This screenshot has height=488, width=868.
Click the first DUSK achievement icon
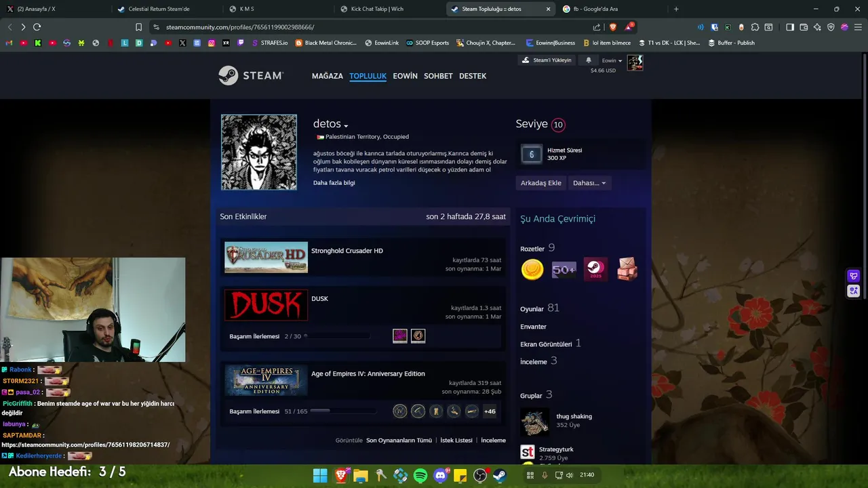[400, 335]
